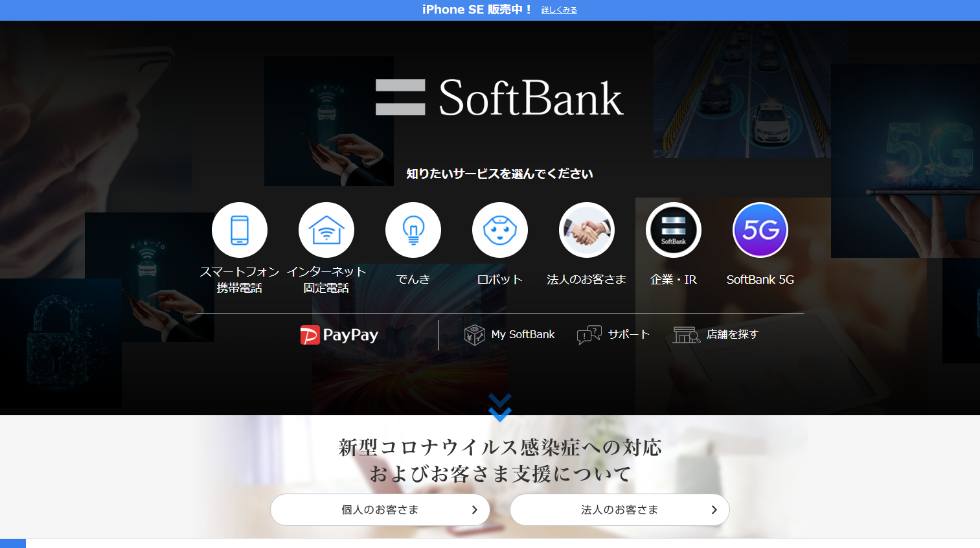
Task: Select the 店舗を探す text link
Action: pos(732,335)
